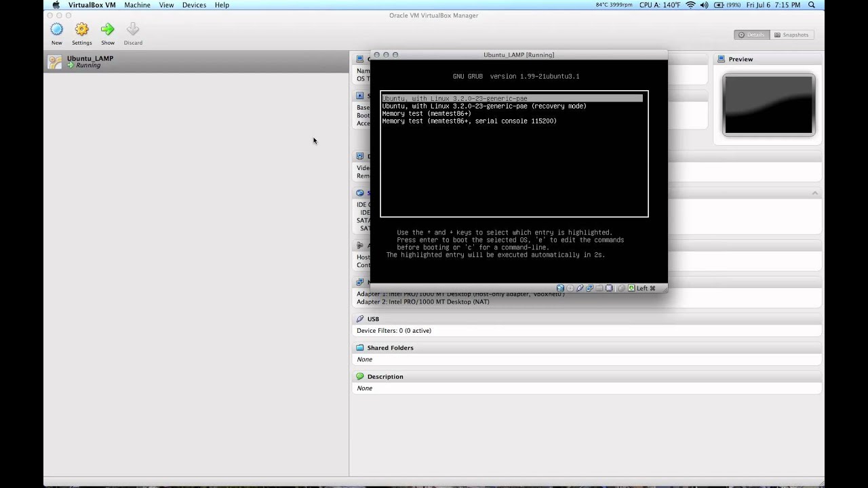The height and width of the screenshot is (488, 868).
Task: Select the Ubuntu_LAMP machine icon in list
Action: [55, 62]
